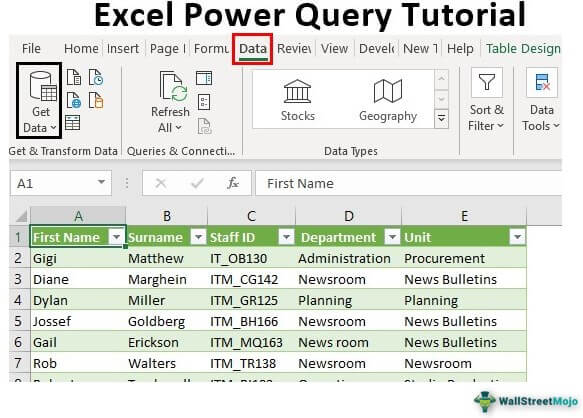Switch to the Insert tab
The height and width of the screenshot is (418, 583).
(123, 49)
